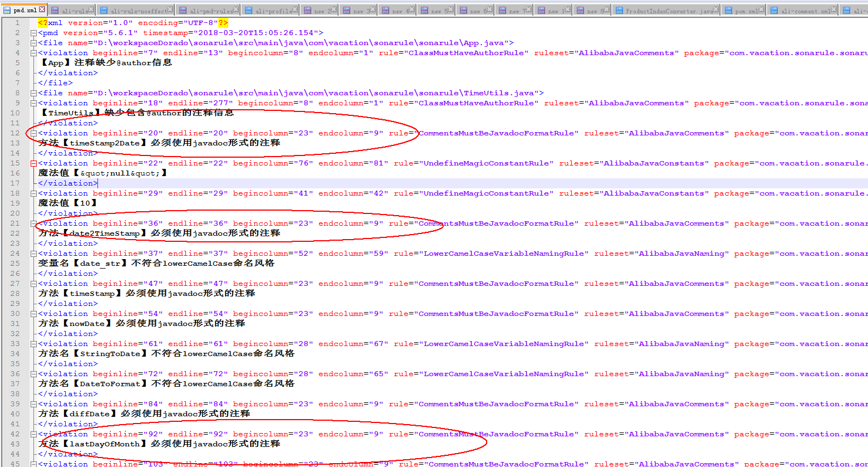Collapse the violation fold marker at line 21
This screenshot has width=868, height=467.
tap(35, 223)
